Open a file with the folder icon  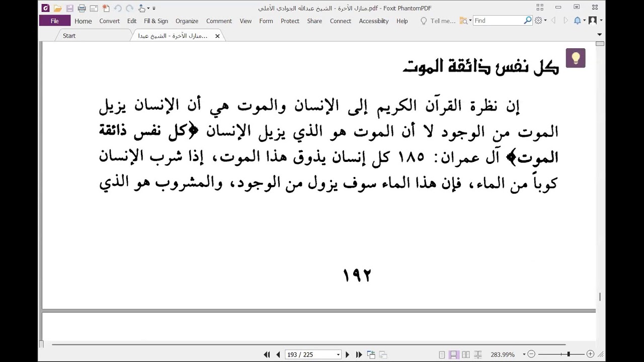pyautogui.click(x=58, y=8)
